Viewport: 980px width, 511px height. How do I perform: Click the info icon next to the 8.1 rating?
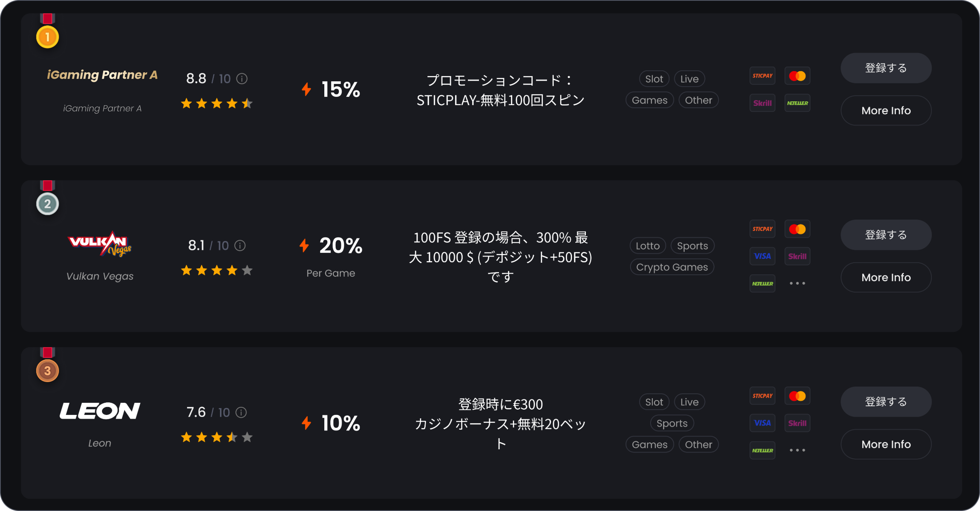coord(240,246)
